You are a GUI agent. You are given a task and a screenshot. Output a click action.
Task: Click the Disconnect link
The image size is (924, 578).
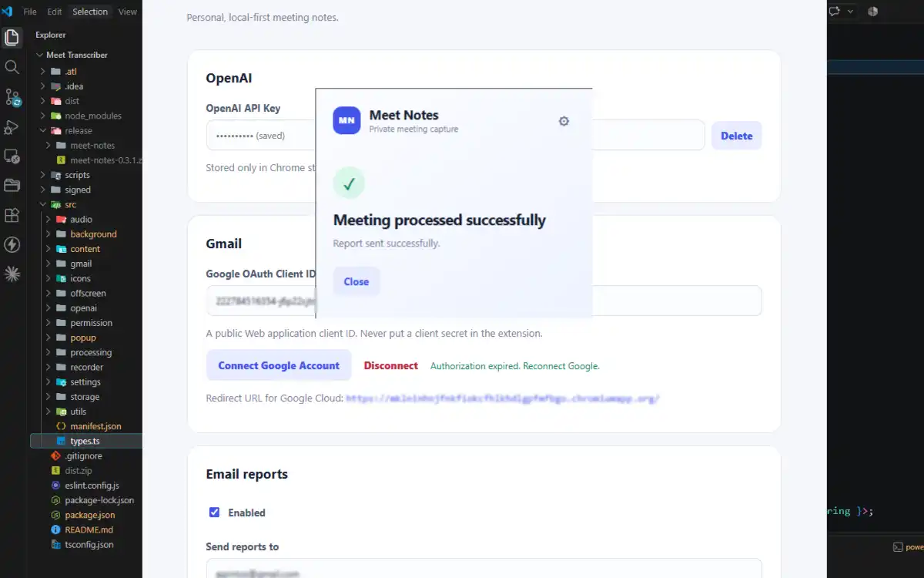tap(391, 366)
